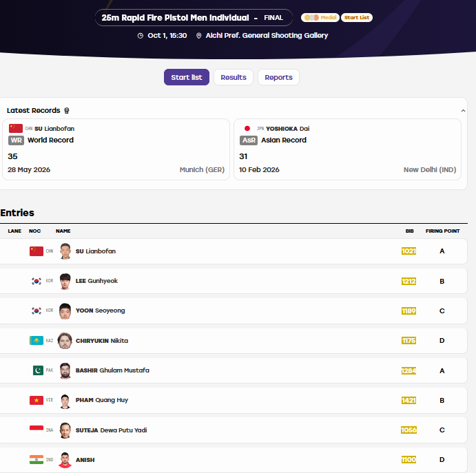The height and width of the screenshot is (473, 476).
Task: Click the WR badge icon
Action: click(16, 140)
